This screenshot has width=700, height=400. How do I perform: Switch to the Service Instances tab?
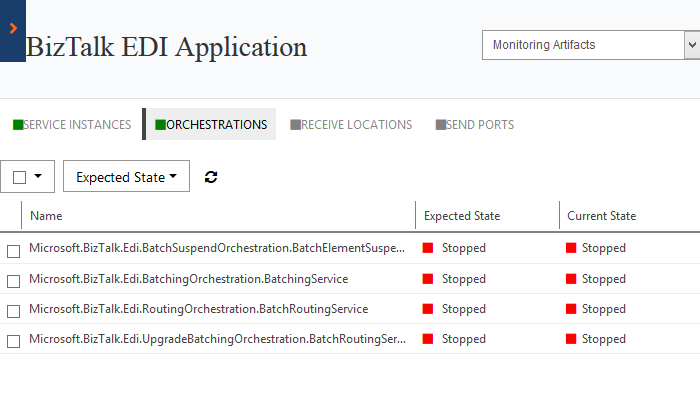tap(77, 125)
